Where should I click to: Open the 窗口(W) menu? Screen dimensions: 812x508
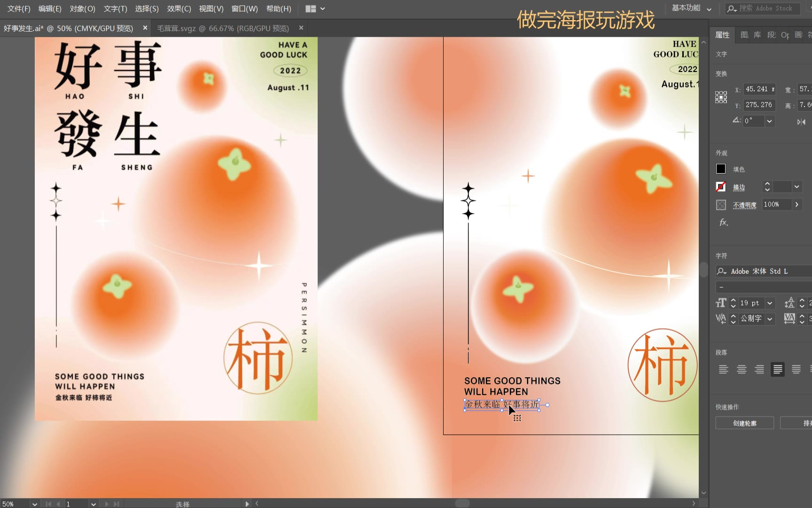[244, 8]
